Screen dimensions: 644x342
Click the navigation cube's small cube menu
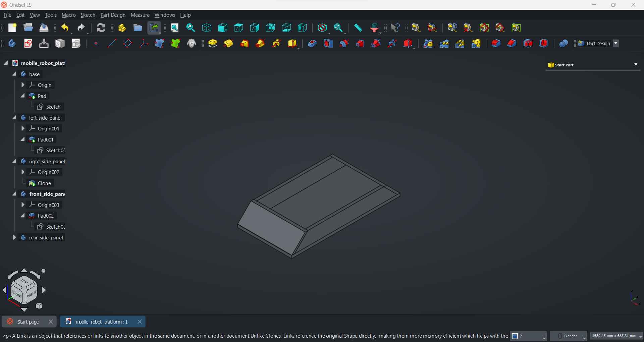[x=40, y=306]
